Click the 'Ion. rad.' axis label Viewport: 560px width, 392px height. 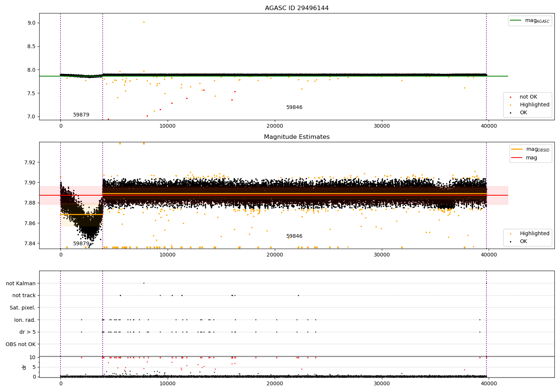[x=25, y=320]
